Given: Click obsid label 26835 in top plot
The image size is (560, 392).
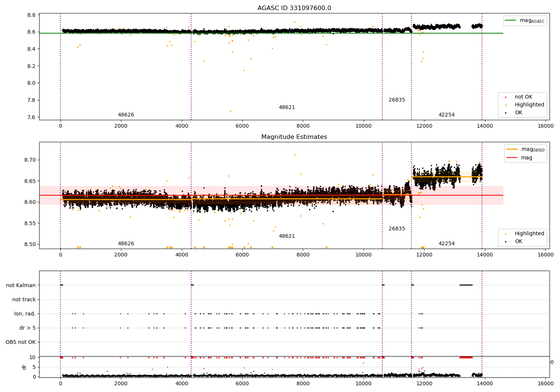Looking at the screenshot, I should click(396, 100).
